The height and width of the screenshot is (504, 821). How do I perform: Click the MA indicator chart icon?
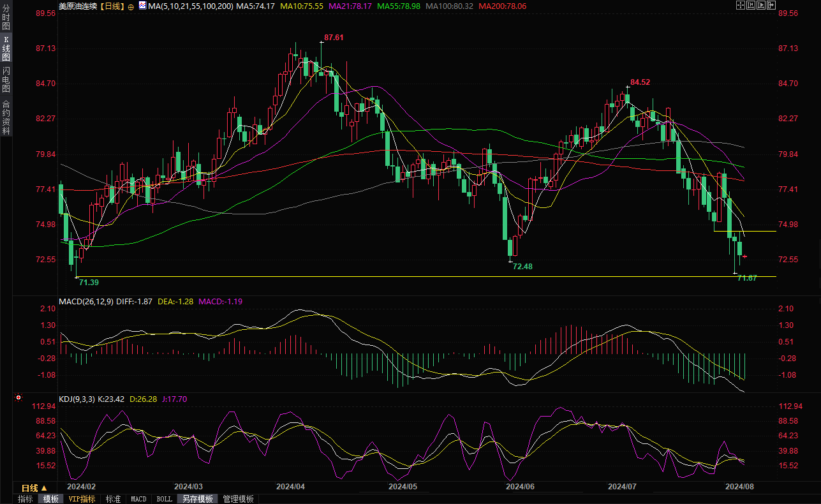click(142, 6)
